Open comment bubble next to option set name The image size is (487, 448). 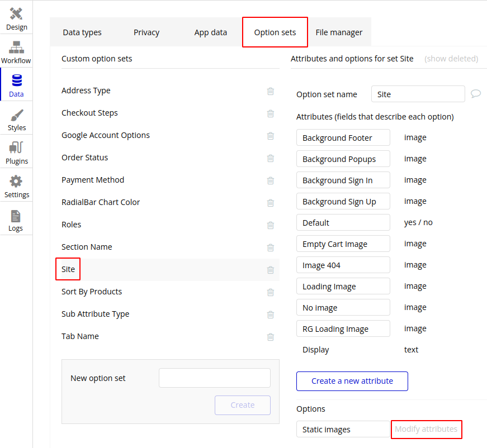(x=476, y=94)
